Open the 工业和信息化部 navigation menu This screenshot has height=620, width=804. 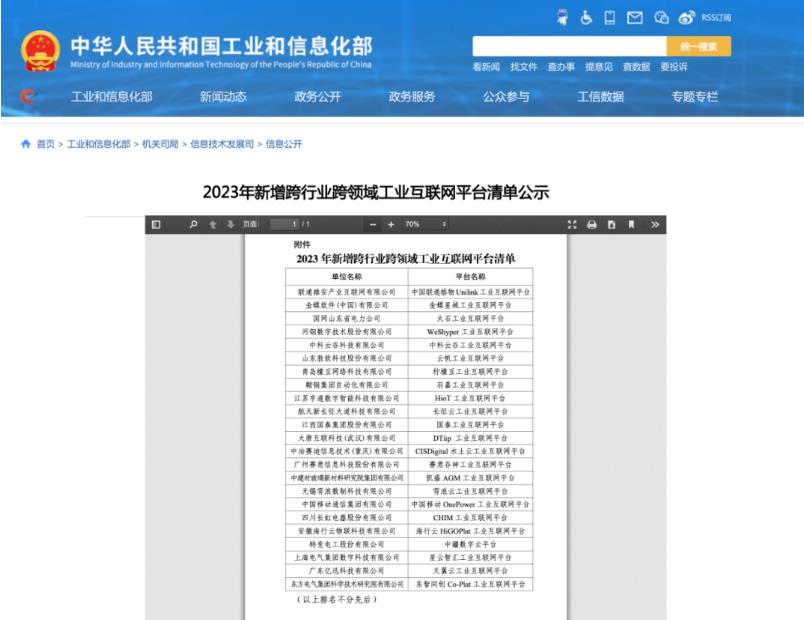coord(112,96)
